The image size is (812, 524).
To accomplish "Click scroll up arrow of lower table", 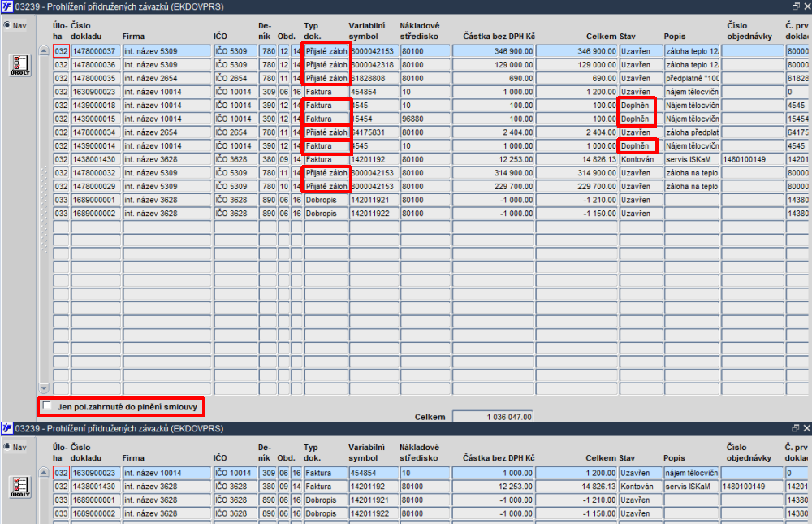I will [44, 472].
